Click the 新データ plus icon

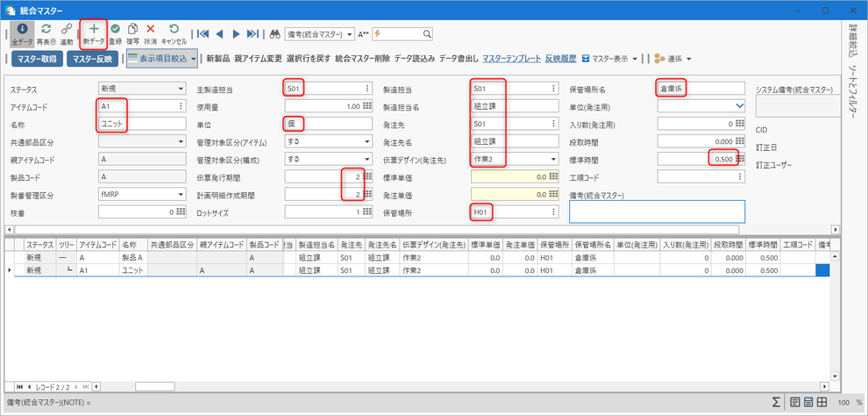point(94,29)
